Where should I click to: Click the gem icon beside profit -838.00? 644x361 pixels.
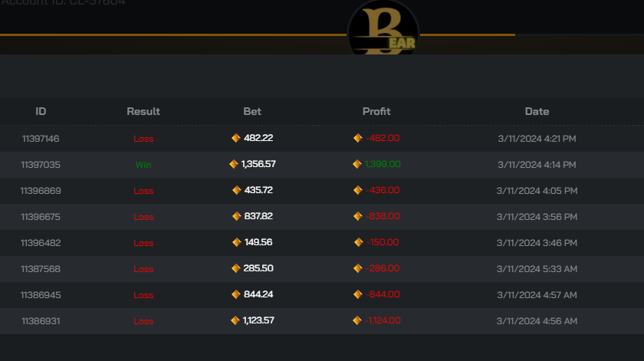click(358, 216)
